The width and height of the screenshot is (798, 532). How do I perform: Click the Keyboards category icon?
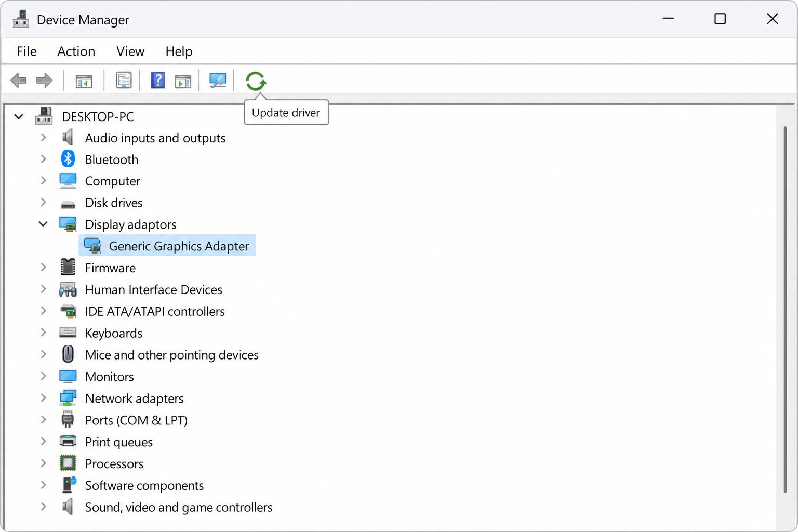68,332
